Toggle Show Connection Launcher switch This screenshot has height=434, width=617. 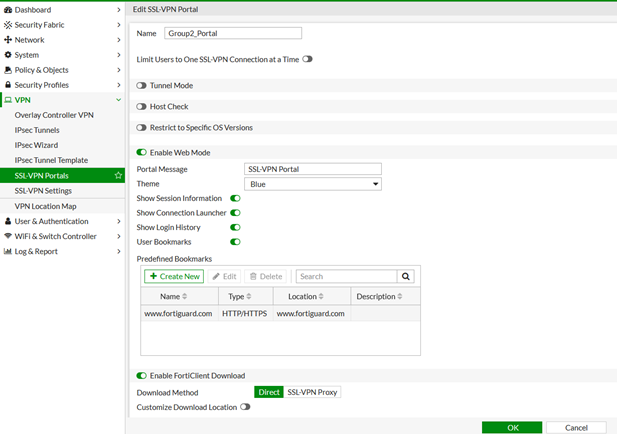pos(235,213)
